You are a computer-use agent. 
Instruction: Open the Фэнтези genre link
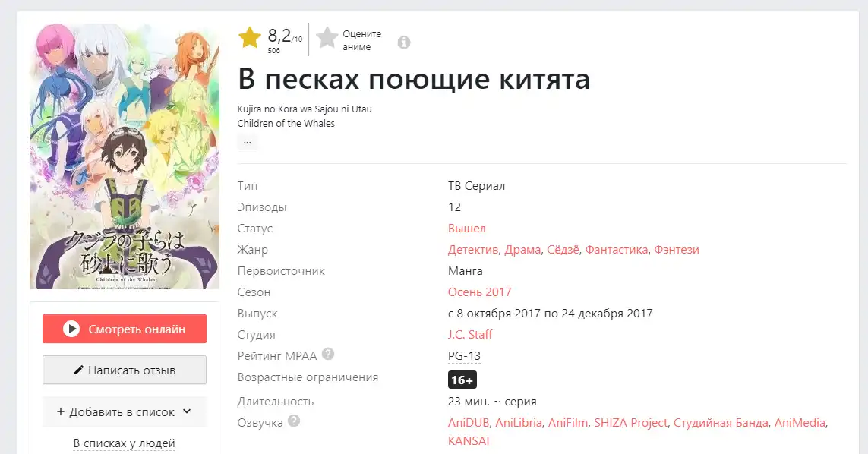pyautogui.click(x=677, y=250)
